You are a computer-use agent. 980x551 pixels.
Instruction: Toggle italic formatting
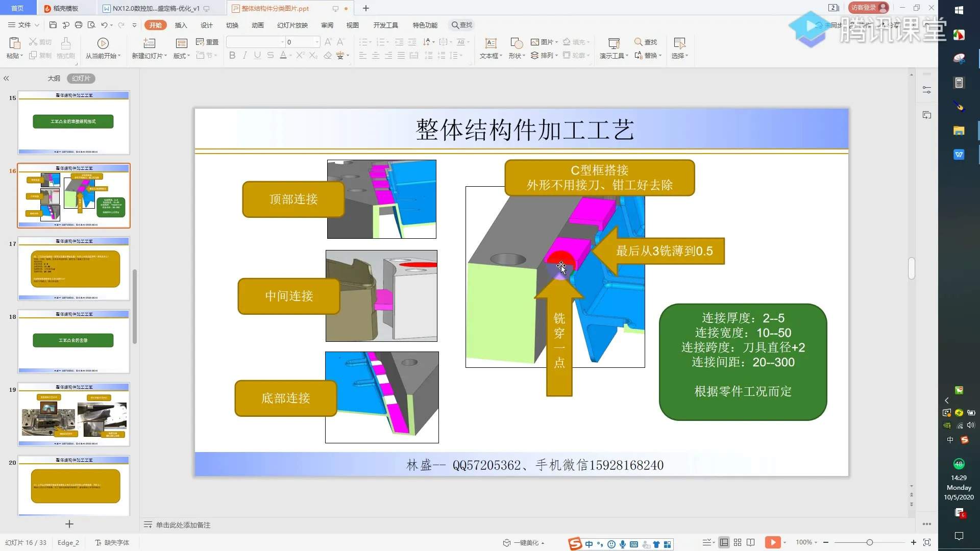tap(245, 56)
